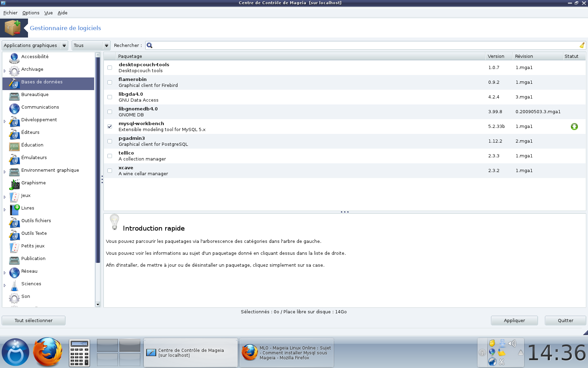Screen dimensions: 588x368
Task: Open the Fichier menu
Action: pyautogui.click(x=10, y=13)
